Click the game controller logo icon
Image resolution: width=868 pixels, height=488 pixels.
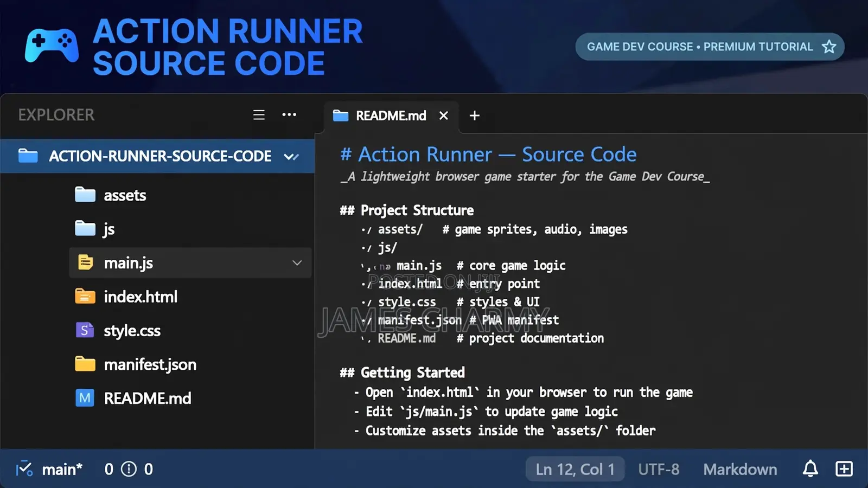point(52,46)
